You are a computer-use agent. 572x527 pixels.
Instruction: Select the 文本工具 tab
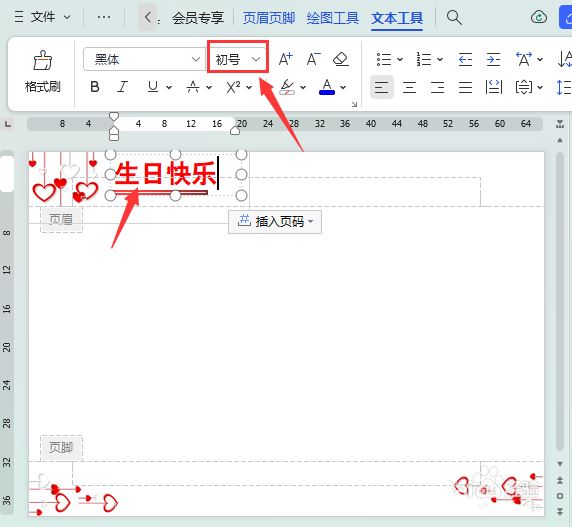[397, 18]
